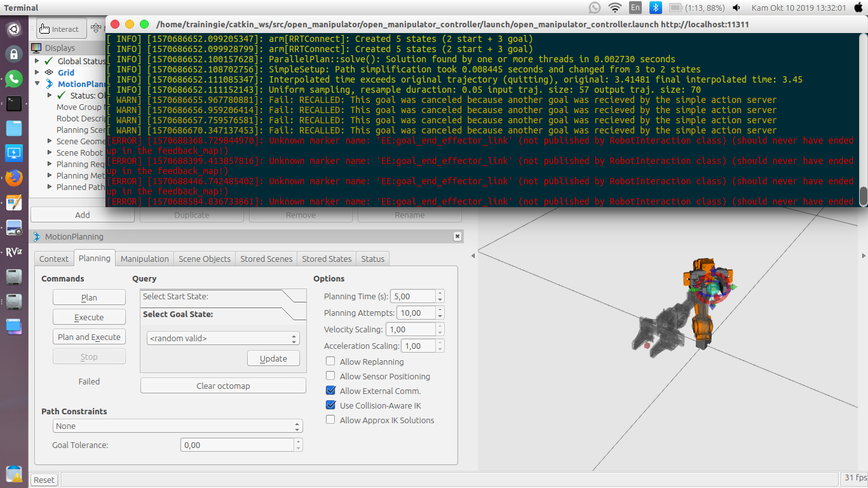Launch Firefox from the dock
Image resolution: width=868 pixels, height=488 pixels.
pos(14,178)
